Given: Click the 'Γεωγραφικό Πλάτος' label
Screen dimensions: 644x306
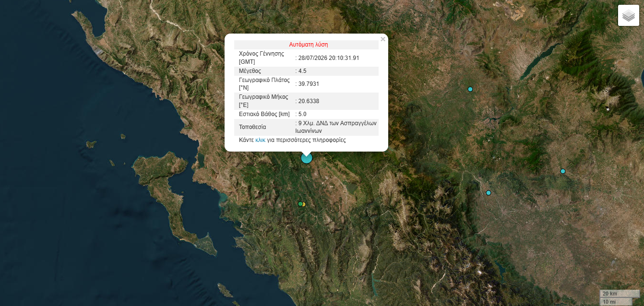Looking at the screenshot, I should (265, 80).
